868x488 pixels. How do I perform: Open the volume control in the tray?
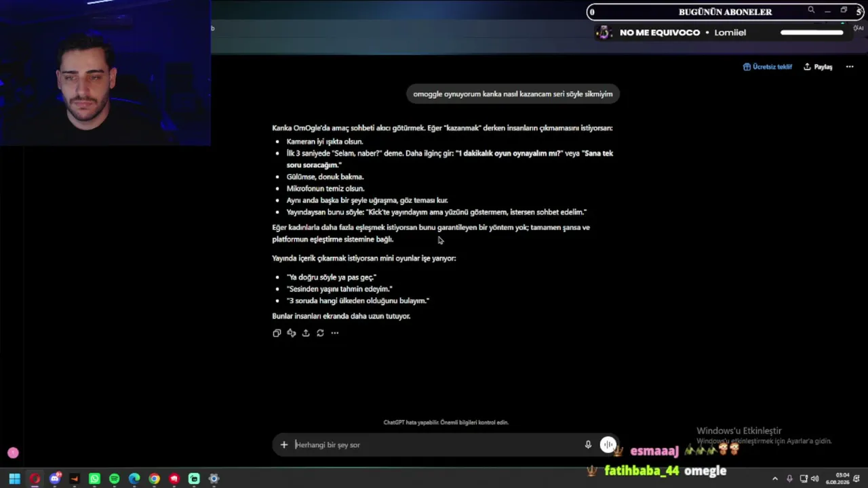pos(814,479)
